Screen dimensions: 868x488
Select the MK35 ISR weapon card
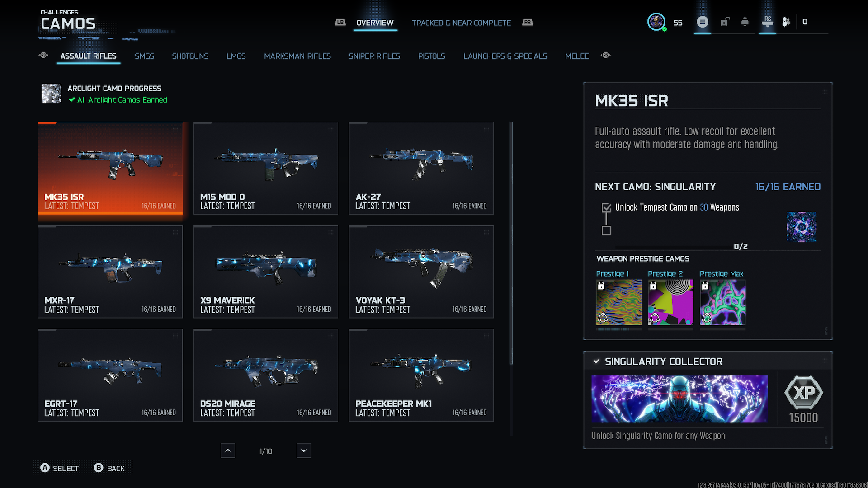110,168
